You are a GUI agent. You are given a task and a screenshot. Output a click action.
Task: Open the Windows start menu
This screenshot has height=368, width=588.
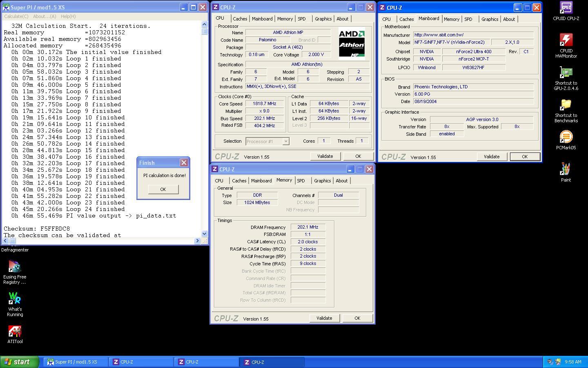click(x=19, y=362)
